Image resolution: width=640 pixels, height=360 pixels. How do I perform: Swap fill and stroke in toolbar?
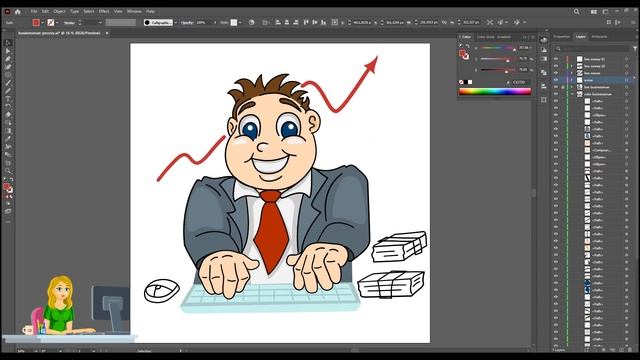coord(11,180)
